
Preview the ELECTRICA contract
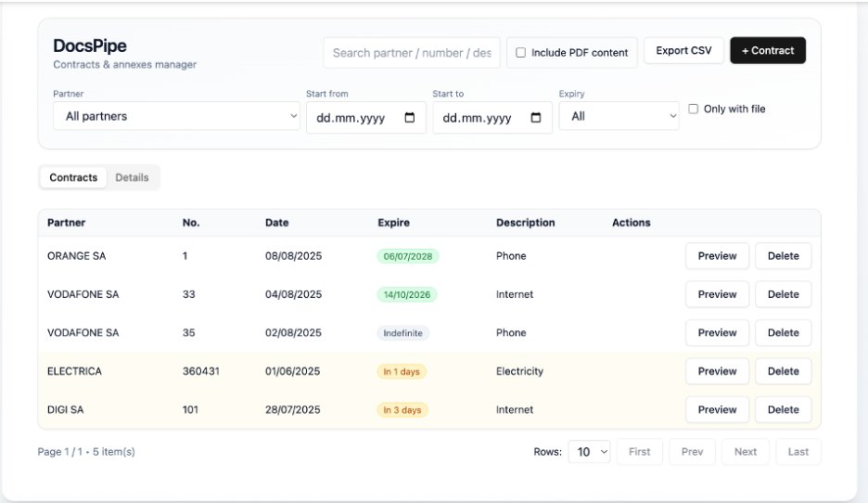(717, 371)
